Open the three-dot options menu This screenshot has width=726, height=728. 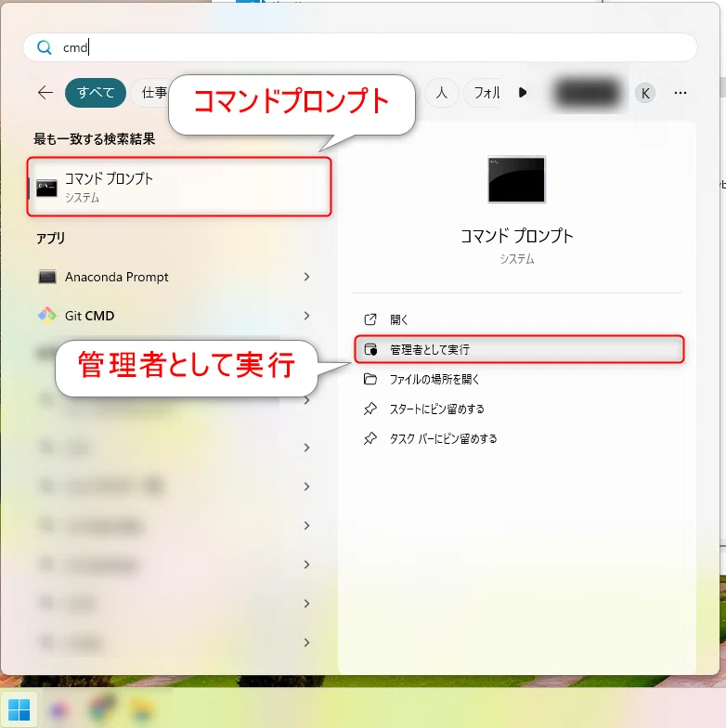tap(680, 93)
